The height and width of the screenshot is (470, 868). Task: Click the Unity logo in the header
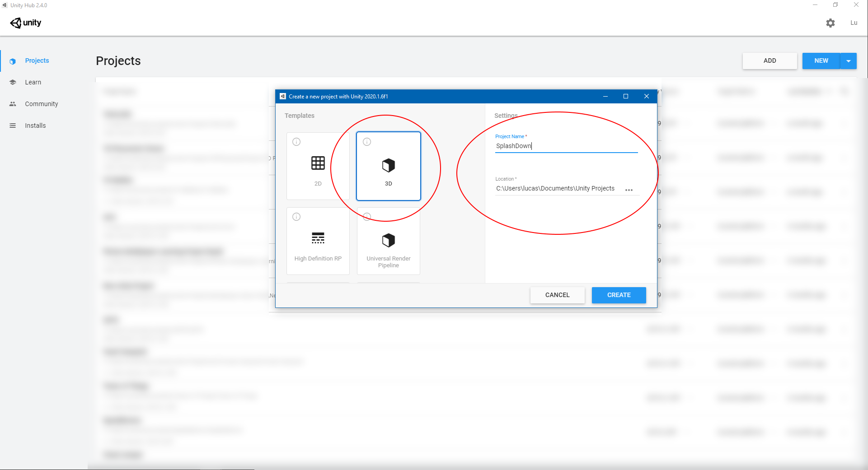[x=26, y=23]
